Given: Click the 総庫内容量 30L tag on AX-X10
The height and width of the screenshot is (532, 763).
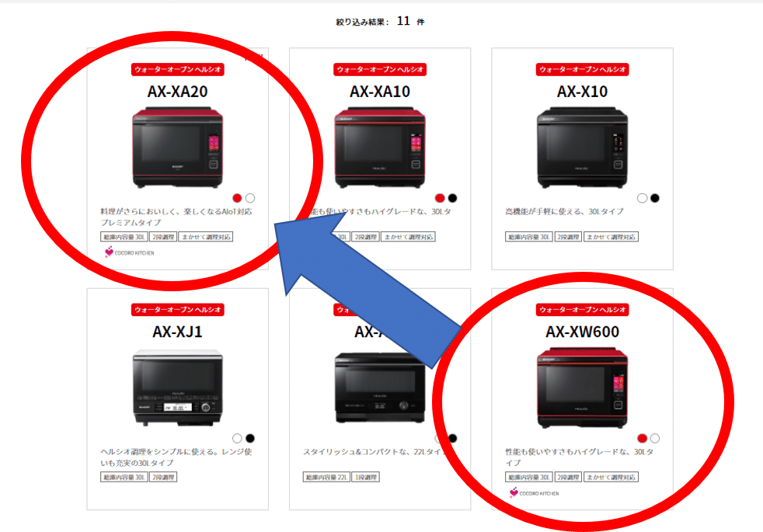Looking at the screenshot, I should (529, 237).
